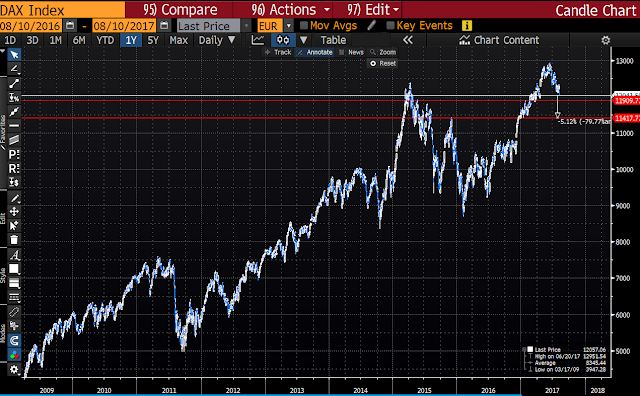This screenshot has width=640, height=396.
Task: Select the multi-select cursor tool
Action: pos(14,226)
